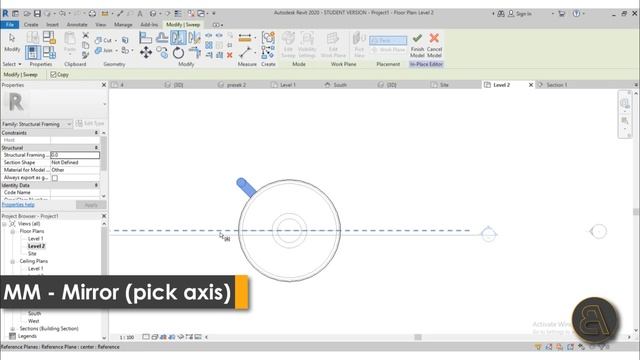Open the File menu tab
This screenshot has width=640, height=360.
10,25
